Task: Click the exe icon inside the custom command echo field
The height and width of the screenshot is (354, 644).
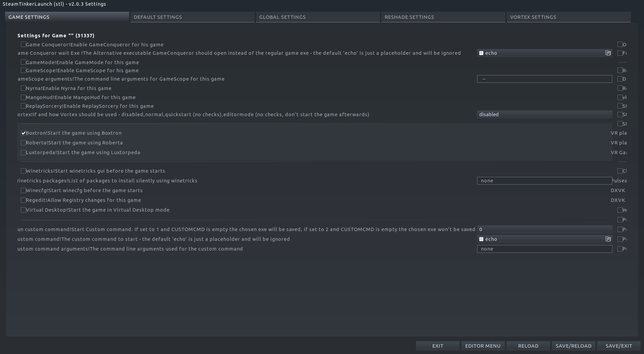Action: pos(481,239)
